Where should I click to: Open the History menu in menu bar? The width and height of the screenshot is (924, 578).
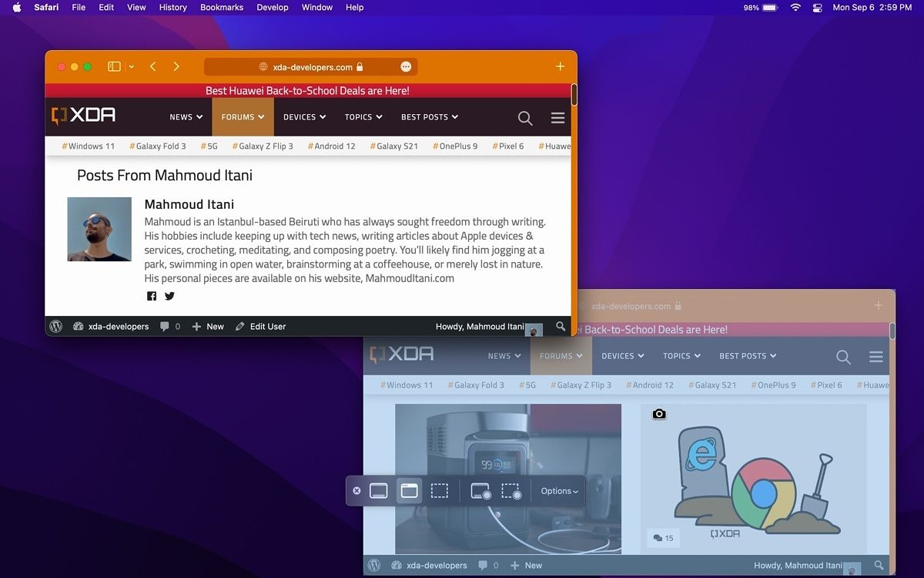(172, 7)
